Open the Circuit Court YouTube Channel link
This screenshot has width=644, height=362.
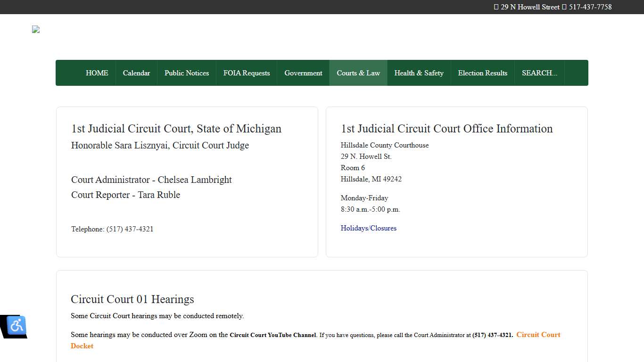tap(272, 335)
